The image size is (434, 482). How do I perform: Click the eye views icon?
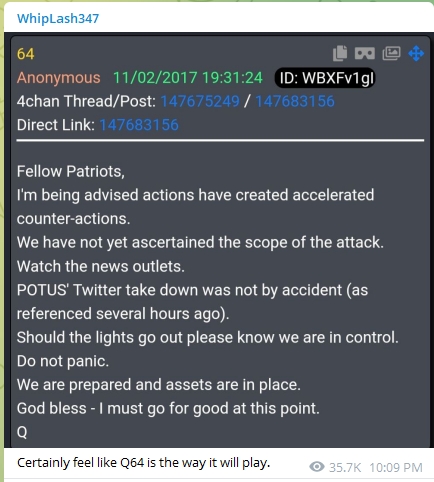[317, 467]
